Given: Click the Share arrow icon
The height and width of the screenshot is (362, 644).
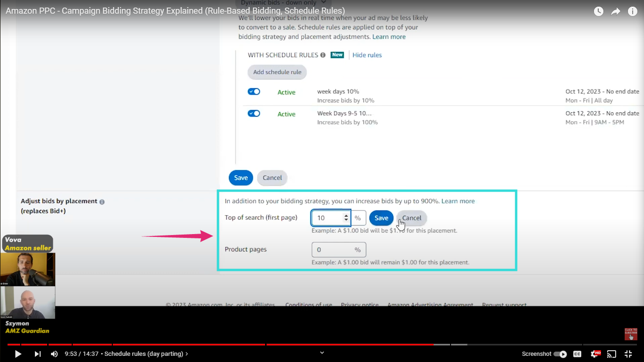Looking at the screenshot, I should pyautogui.click(x=616, y=11).
